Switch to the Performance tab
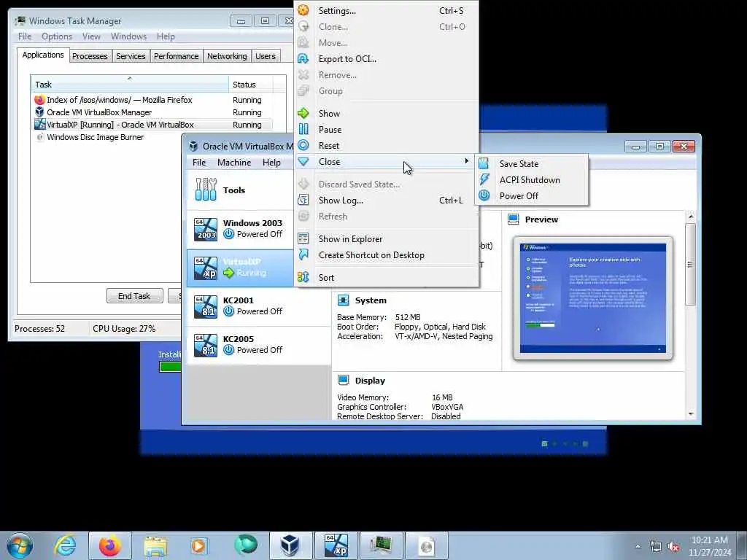Screen dimensions: 747x560 tap(176, 56)
